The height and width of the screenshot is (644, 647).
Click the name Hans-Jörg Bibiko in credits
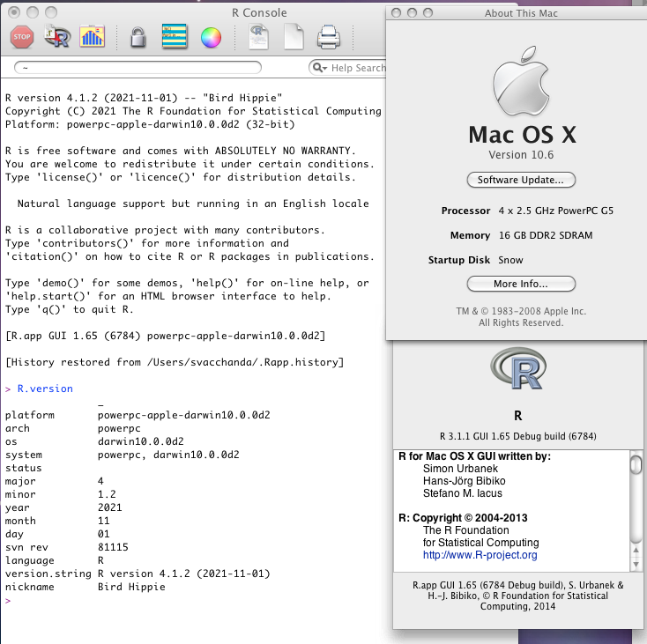coord(465,481)
